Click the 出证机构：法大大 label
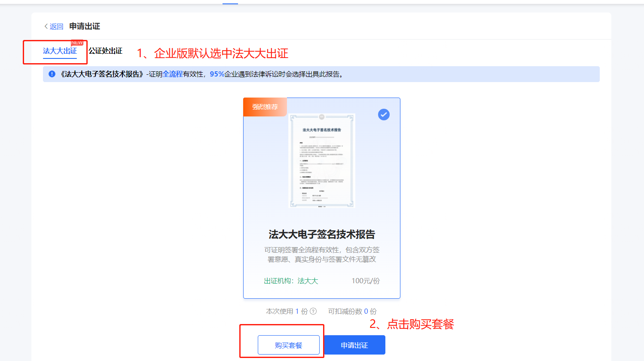644x361 pixels. click(x=291, y=281)
